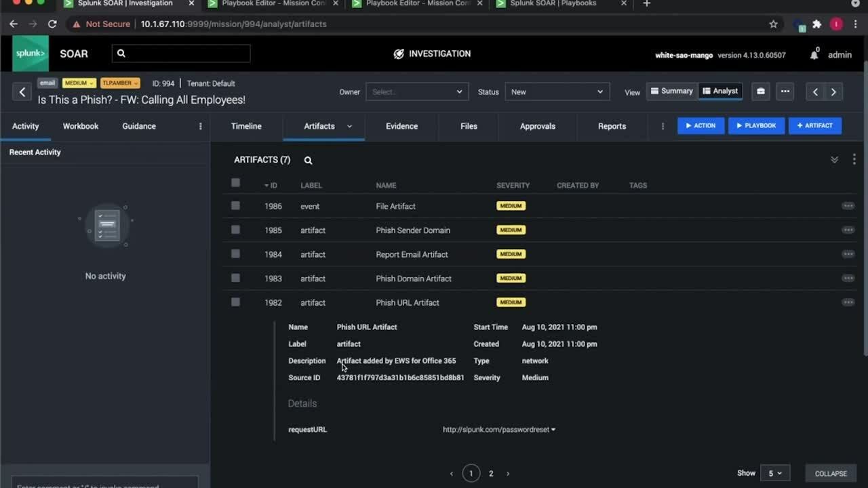Open row menu for Report Email Artifact
The height and width of the screenshot is (488, 868).
coord(848,254)
